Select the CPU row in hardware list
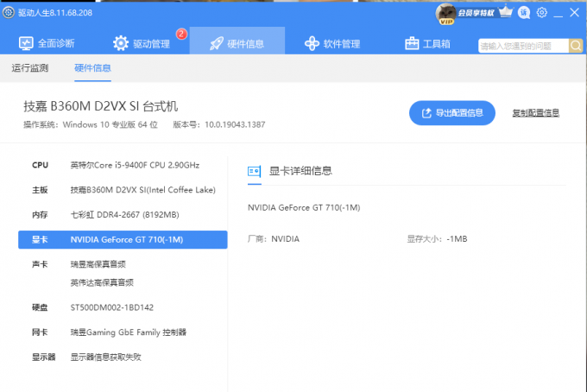Image resolution: width=587 pixels, height=392 pixels. coord(123,165)
